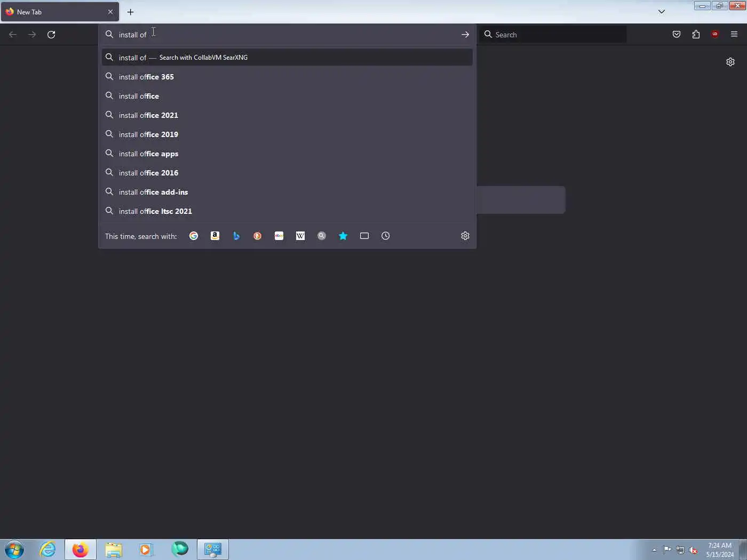Open the muted volume tray icon
Image resolution: width=747 pixels, height=560 pixels.
click(694, 550)
